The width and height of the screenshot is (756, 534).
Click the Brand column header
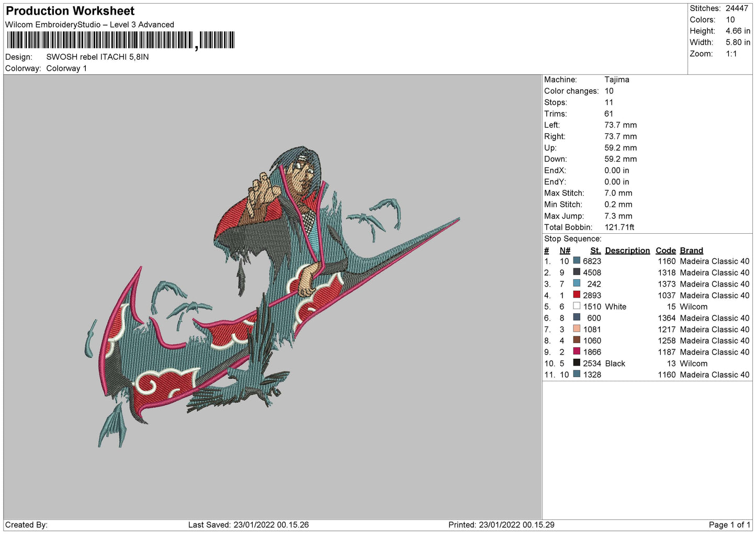point(691,251)
